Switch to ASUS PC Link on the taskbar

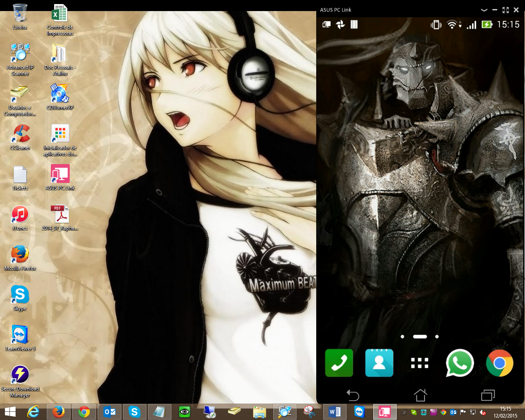point(385,412)
